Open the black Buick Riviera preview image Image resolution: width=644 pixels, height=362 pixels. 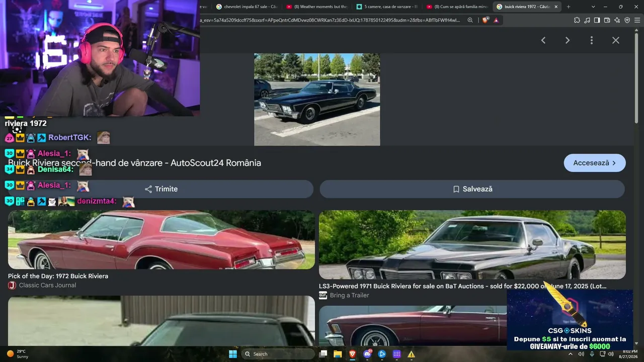coord(317,100)
